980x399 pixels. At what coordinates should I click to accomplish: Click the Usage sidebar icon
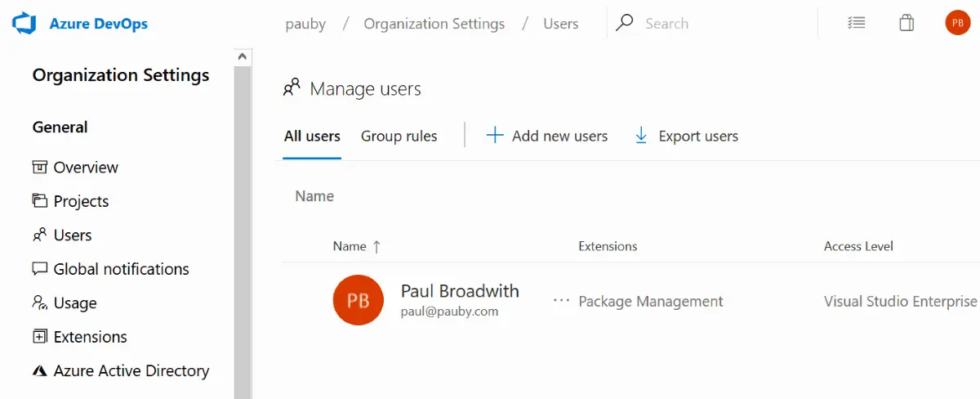click(x=40, y=303)
